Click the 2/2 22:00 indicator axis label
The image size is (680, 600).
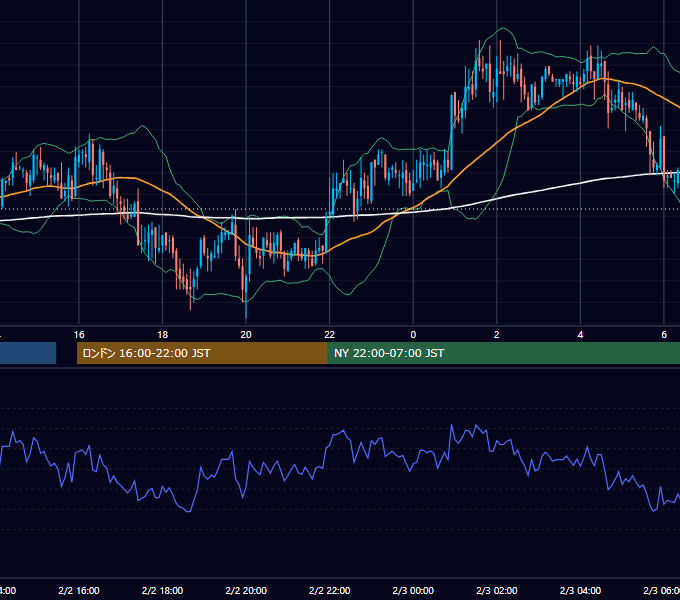(330, 590)
